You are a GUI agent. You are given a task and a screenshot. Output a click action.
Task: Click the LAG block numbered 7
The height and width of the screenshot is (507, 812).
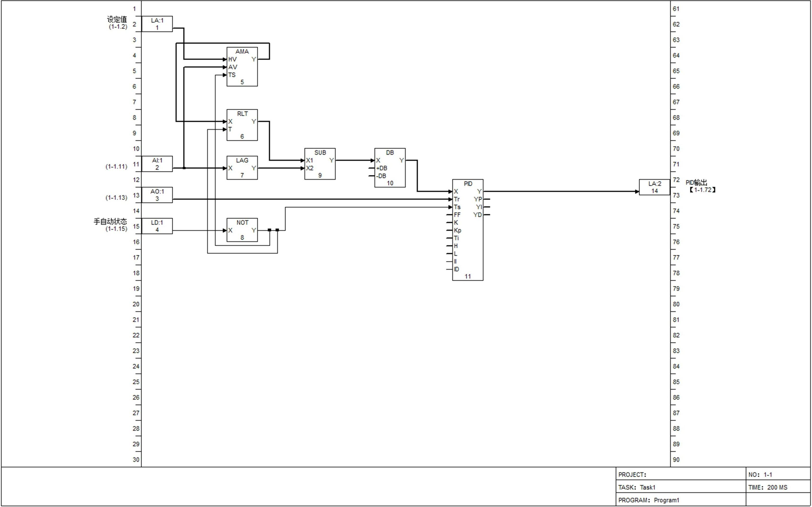coord(242,168)
